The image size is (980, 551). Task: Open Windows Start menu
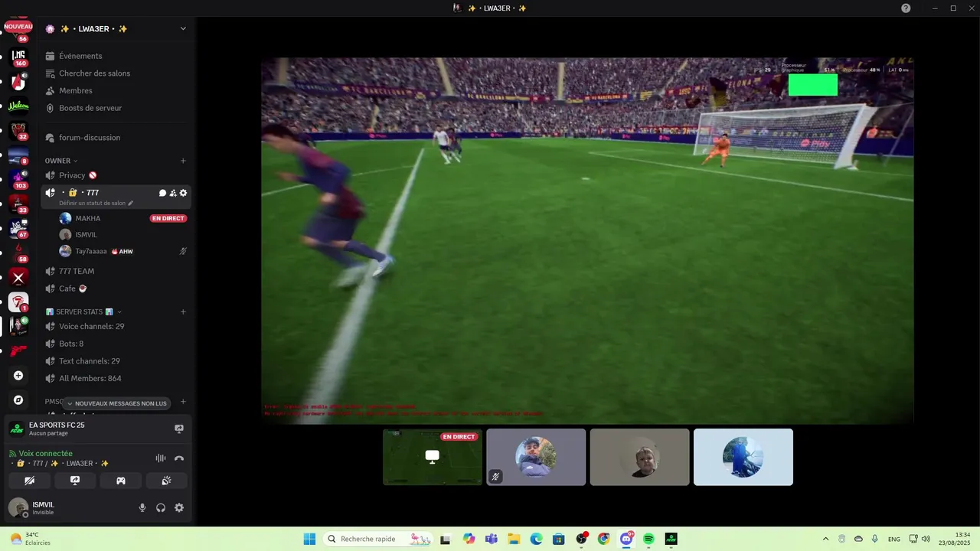(x=309, y=539)
